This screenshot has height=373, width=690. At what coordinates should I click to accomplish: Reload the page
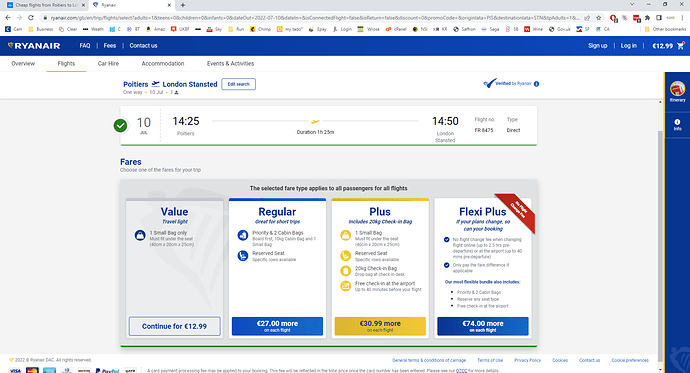(31, 18)
